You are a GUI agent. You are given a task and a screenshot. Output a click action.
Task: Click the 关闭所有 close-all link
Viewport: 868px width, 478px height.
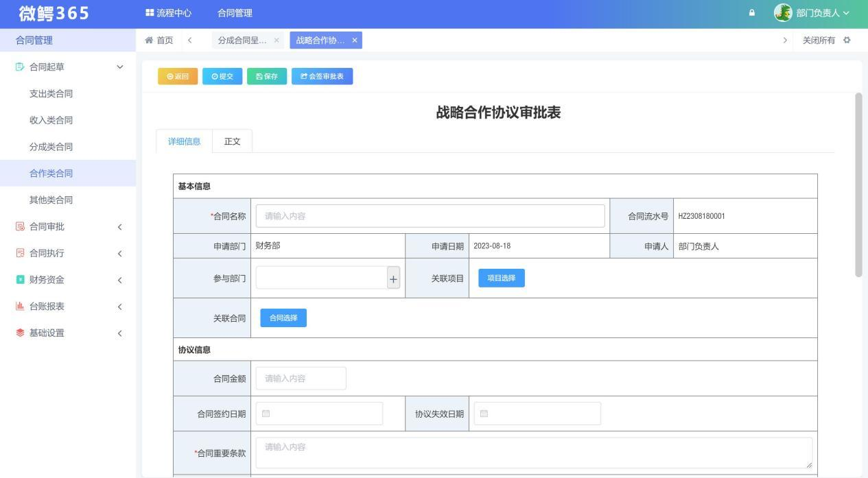pyautogui.click(x=820, y=40)
